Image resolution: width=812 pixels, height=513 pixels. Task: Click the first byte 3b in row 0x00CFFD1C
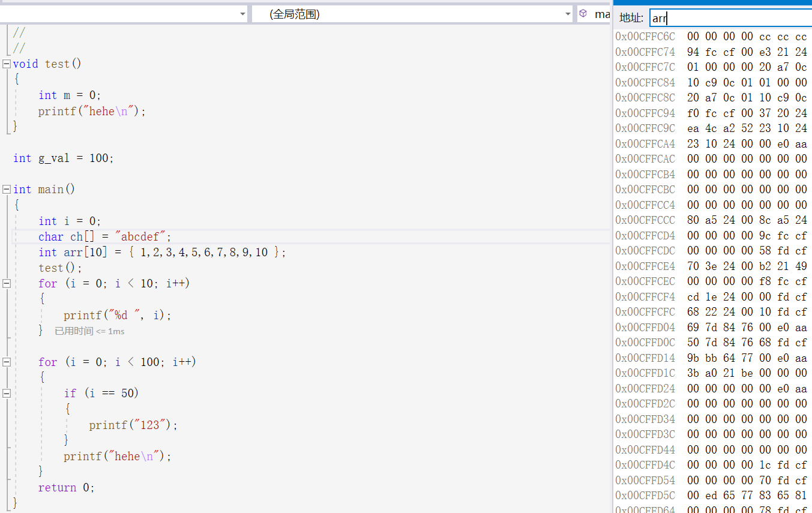(693, 373)
